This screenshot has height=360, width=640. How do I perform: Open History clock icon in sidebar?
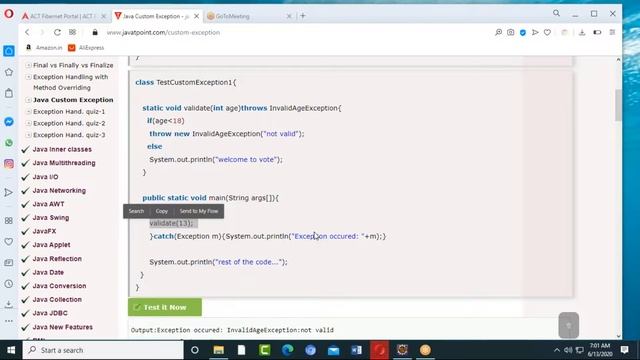click(x=9, y=284)
